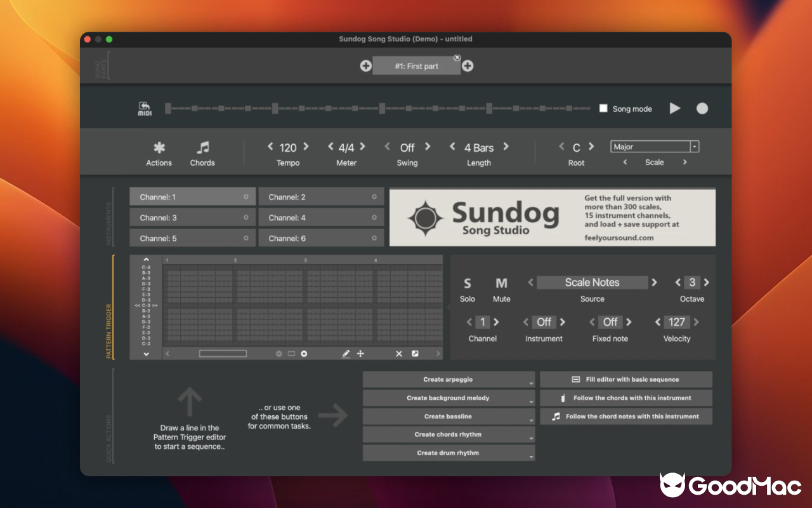Zoom in using the plus icon
812x508 pixels.
(x=304, y=354)
